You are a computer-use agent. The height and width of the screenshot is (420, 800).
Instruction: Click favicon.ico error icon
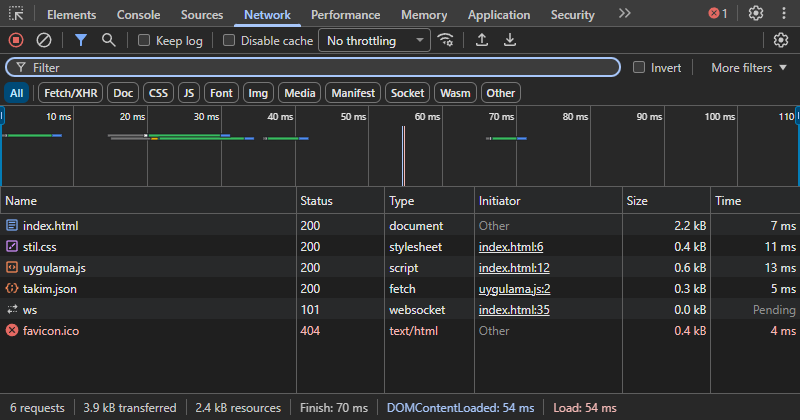12,330
